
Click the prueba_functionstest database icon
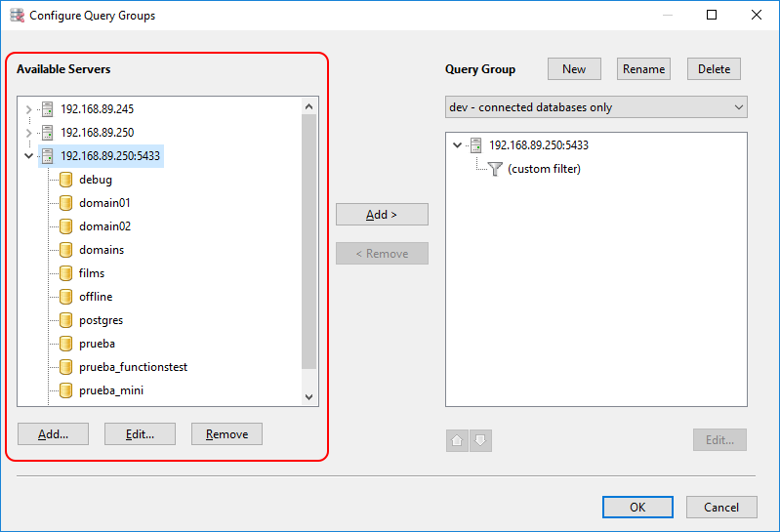(65, 367)
